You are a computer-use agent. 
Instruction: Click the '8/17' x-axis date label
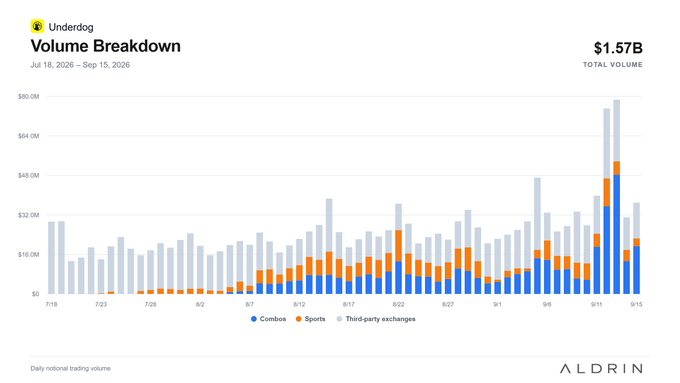pos(349,304)
